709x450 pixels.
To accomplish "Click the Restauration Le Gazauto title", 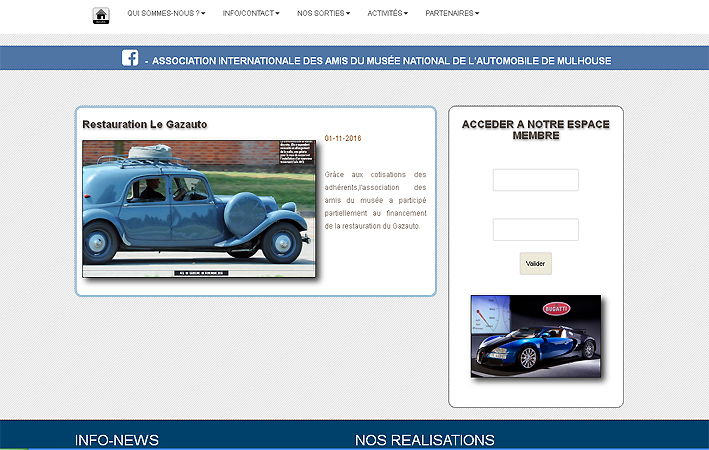I will click(145, 124).
